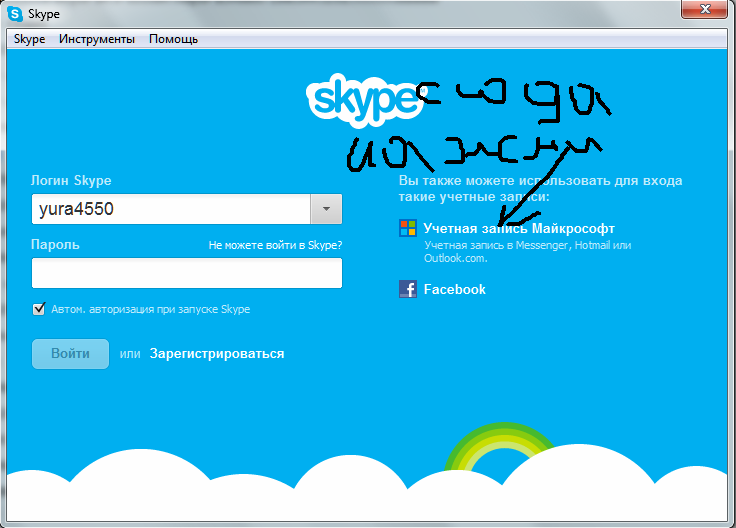Toggle the Автом. авторизация при запуске Skype checkbox

click(x=39, y=309)
